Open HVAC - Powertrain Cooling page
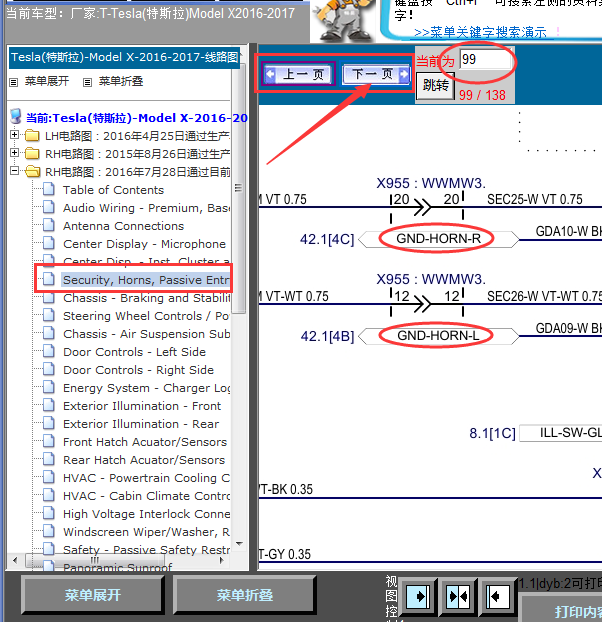 (146, 478)
